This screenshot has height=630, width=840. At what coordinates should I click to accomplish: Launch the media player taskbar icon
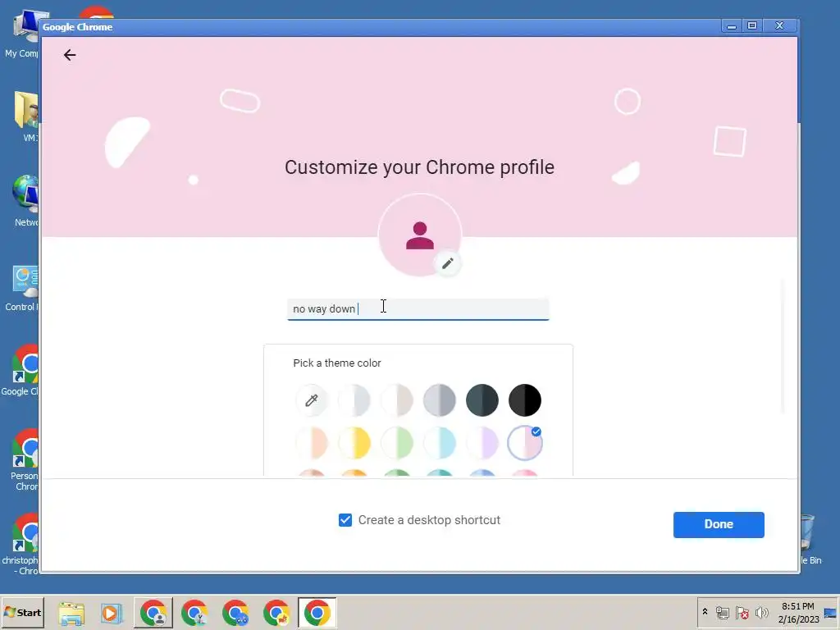click(x=112, y=613)
